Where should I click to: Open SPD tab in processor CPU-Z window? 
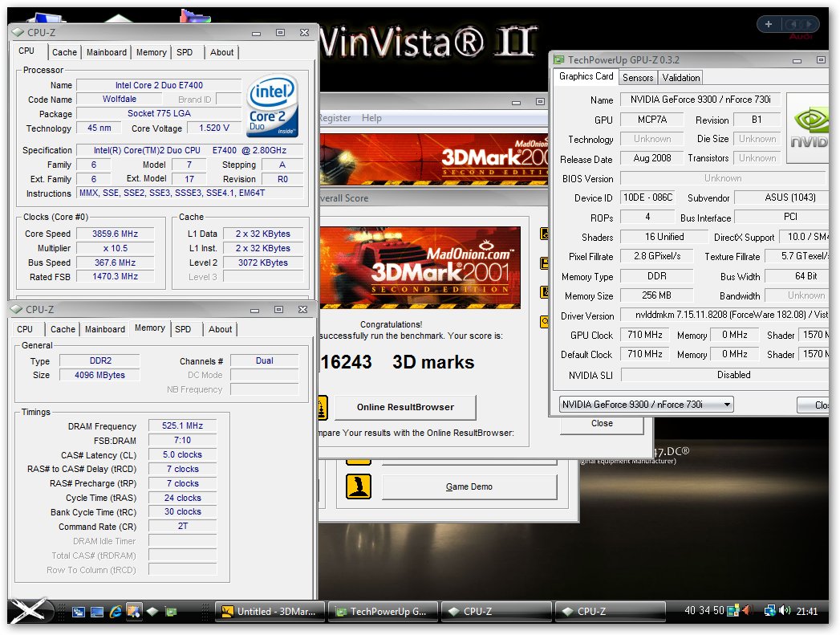point(185,52)
